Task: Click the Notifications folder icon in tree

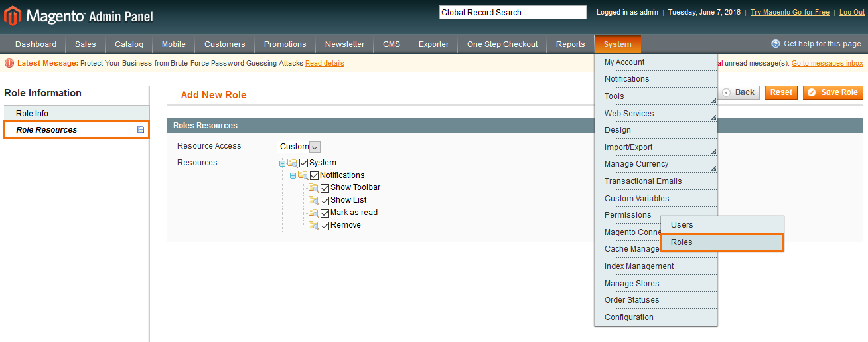Action: [x=303, y=175]
